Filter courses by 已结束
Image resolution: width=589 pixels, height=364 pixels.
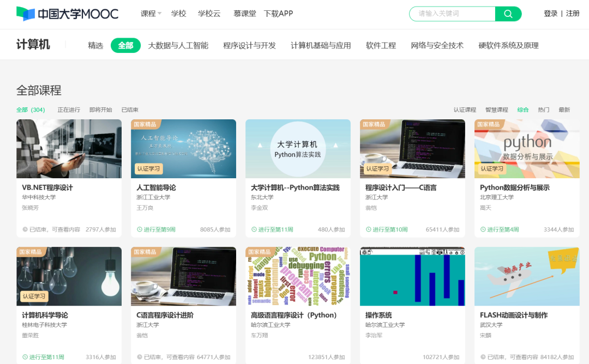point(130,110)
